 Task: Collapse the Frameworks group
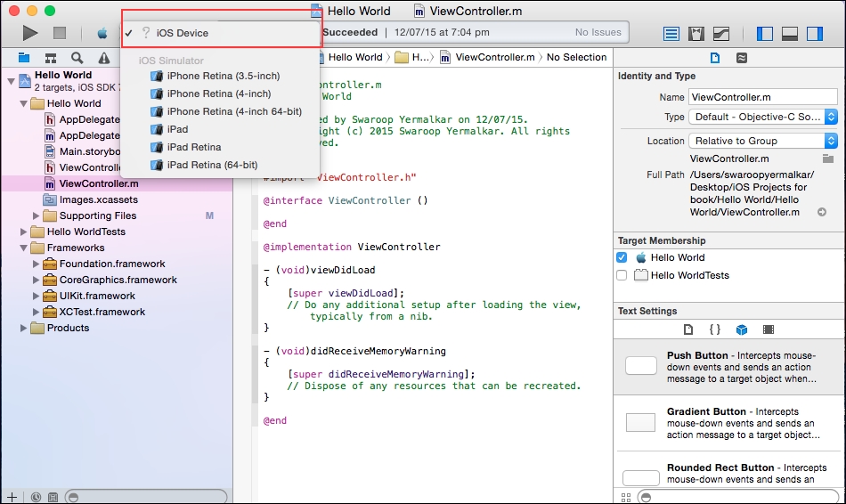coord(23,248)
